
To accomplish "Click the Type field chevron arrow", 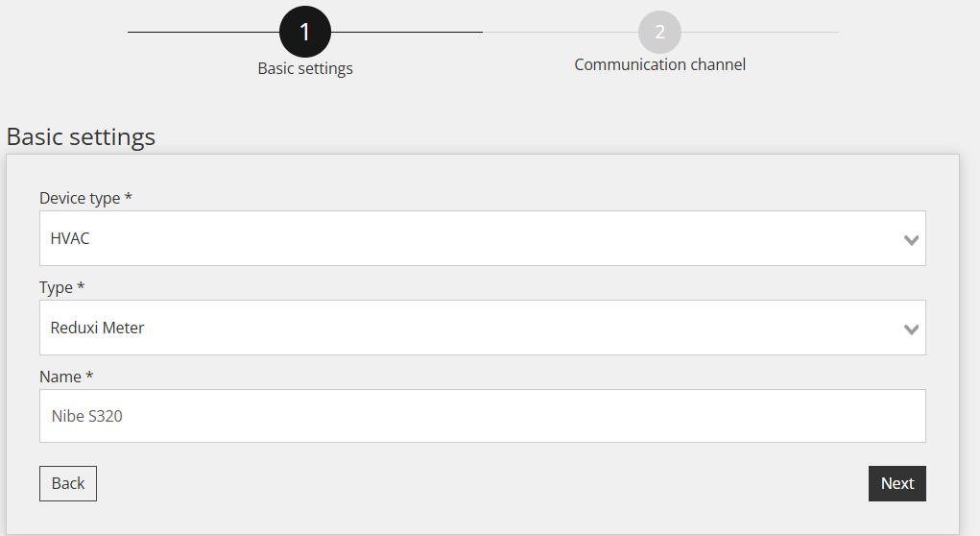I will point(911,329).
